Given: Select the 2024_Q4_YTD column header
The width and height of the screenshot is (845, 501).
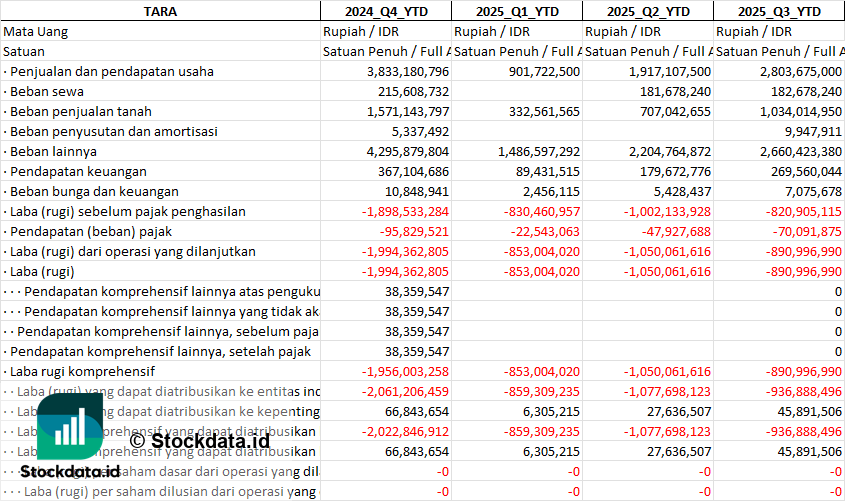Looking at the screenshot, I should pyautogui.click(x=386, y=11).
